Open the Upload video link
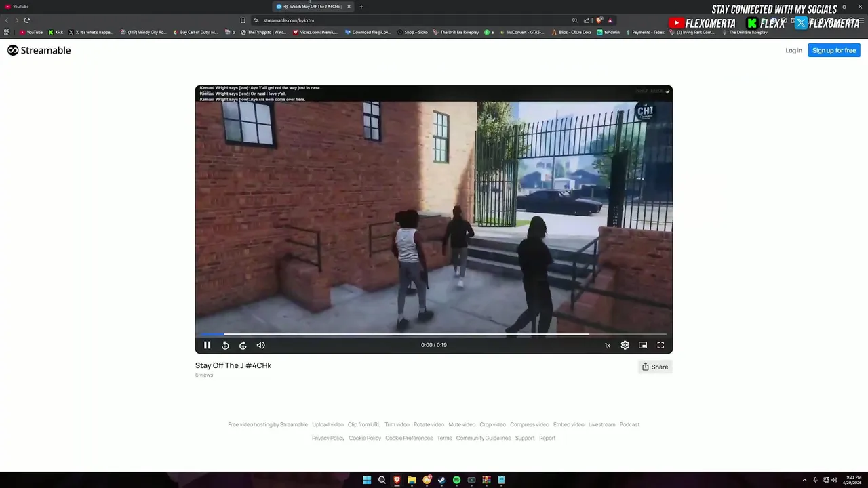Screen dimensions: 868x488 [x=328, y=424]
